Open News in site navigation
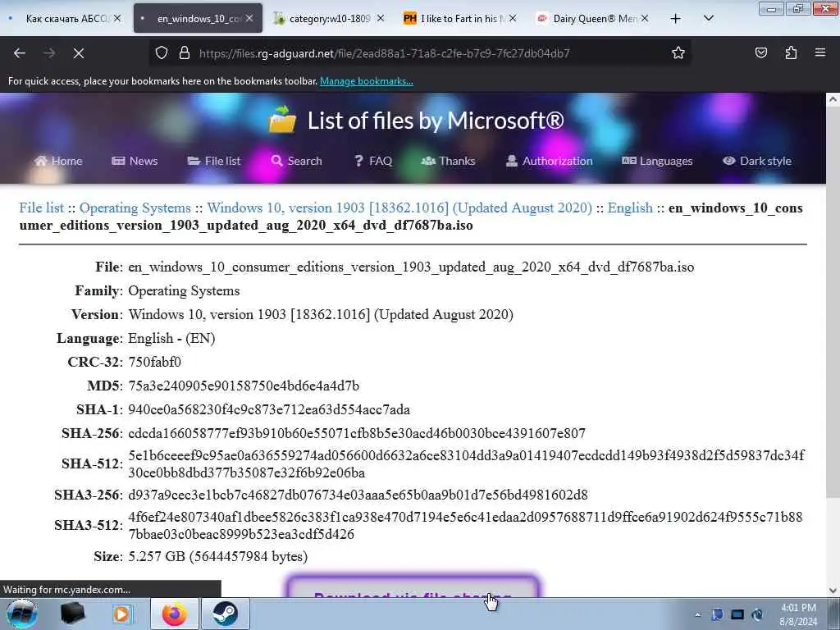This screenshot has width=840, height=630. tap(135, 161)
